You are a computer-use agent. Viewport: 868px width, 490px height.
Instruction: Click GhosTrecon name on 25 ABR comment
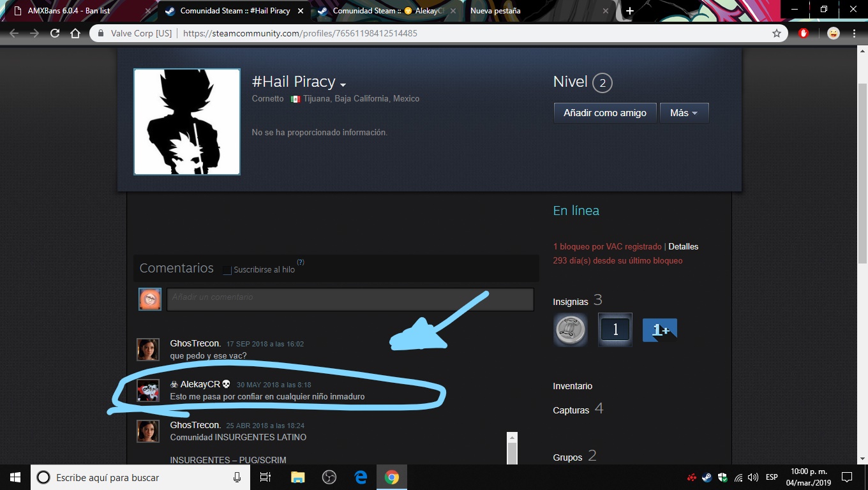point(195,425)
